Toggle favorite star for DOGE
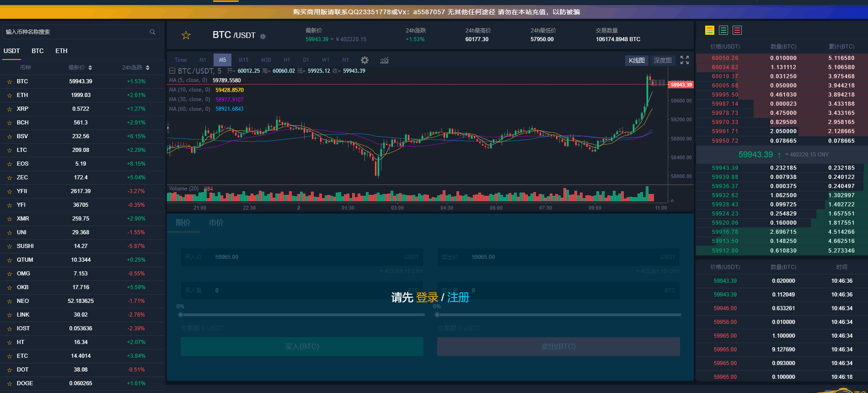 tap(9, 384)
